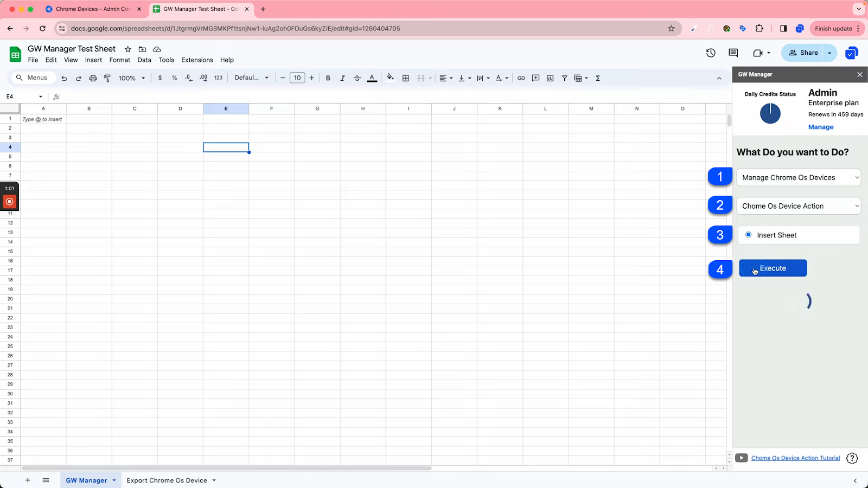Open GW Manager help question icon

852,458
